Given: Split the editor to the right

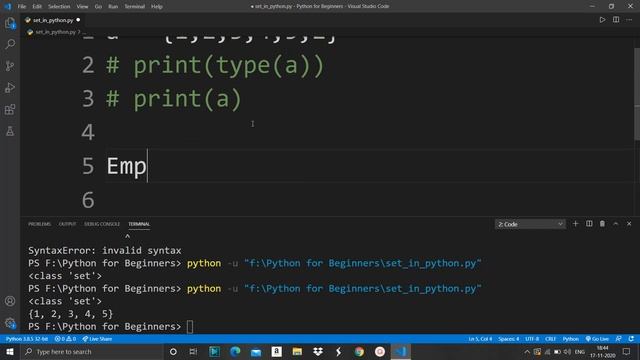Looking at the screenshot, I should pos(616,20).
